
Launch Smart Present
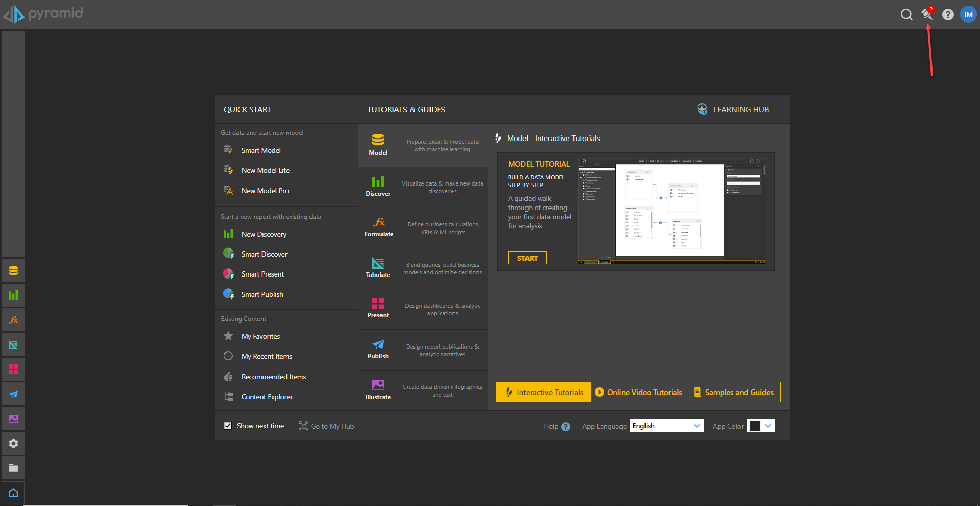coord(262,274)
